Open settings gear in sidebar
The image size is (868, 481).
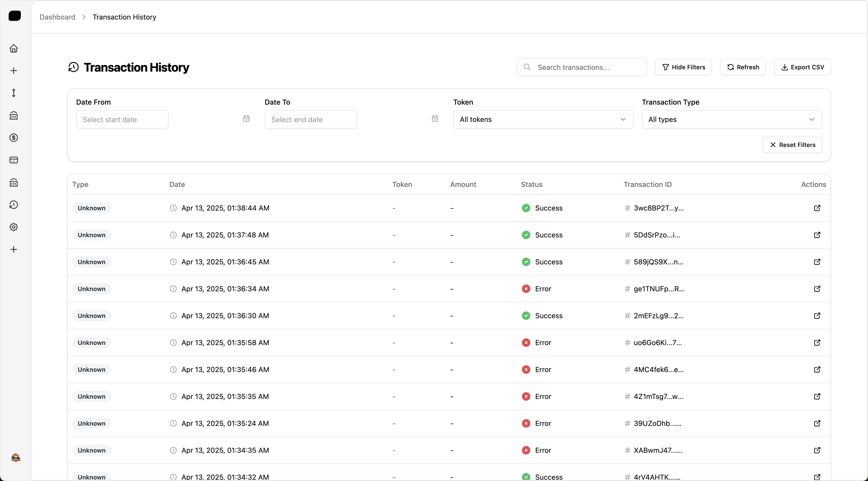[x=13, y=227]
